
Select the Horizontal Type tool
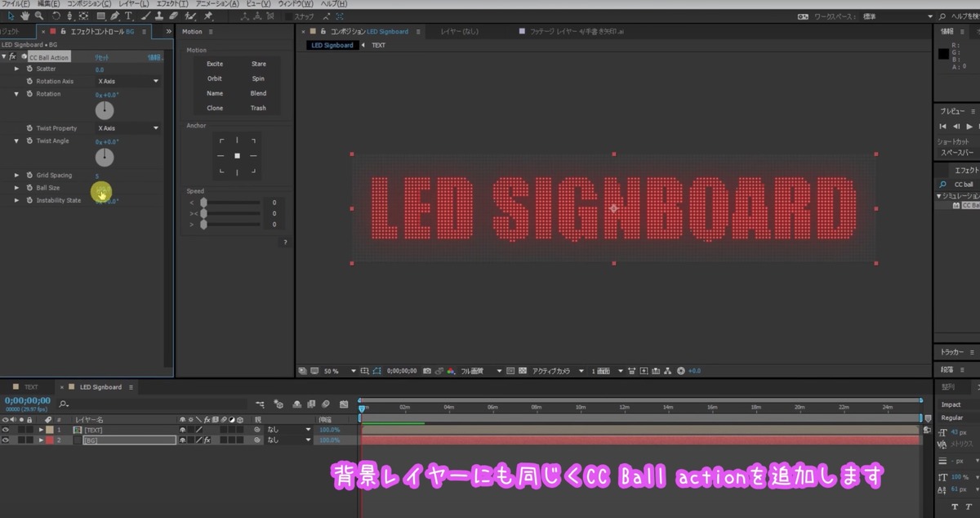point(128,15)
